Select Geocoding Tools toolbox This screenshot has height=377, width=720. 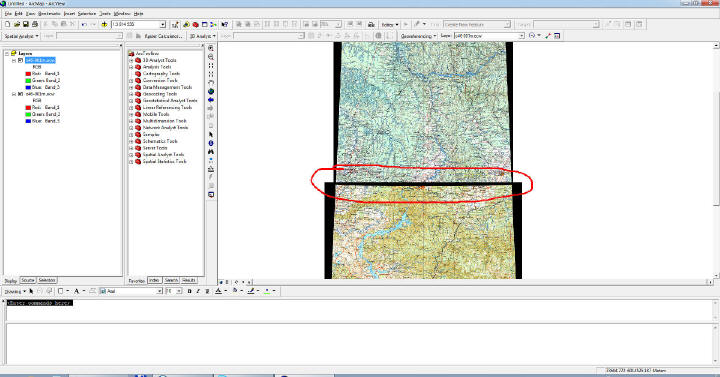(x=159, y=94)
